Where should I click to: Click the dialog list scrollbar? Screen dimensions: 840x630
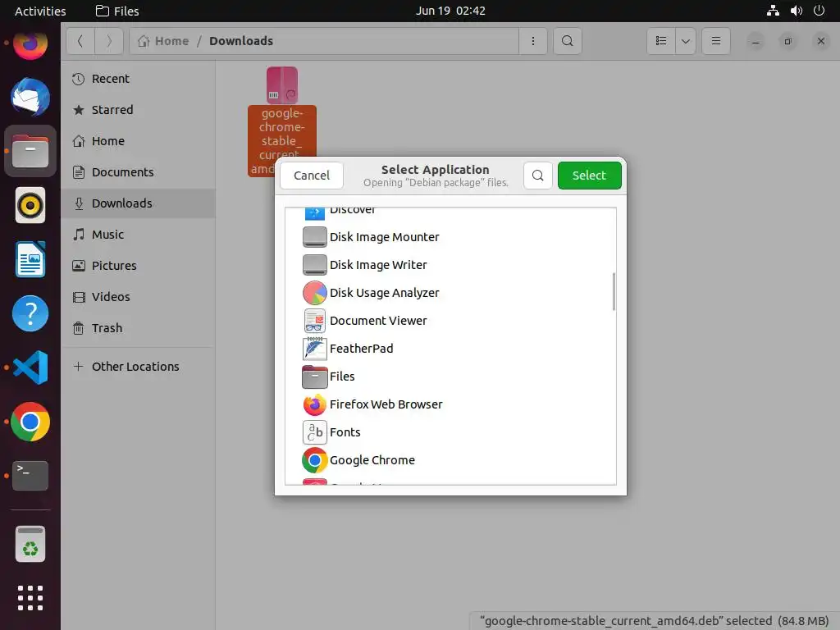coord(614,291)
